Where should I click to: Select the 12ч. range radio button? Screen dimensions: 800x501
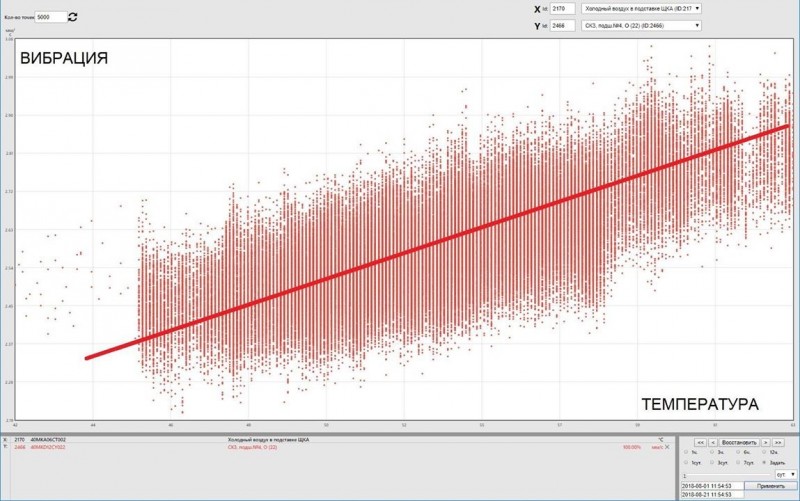pyautogui.click(x=764, y=452)
